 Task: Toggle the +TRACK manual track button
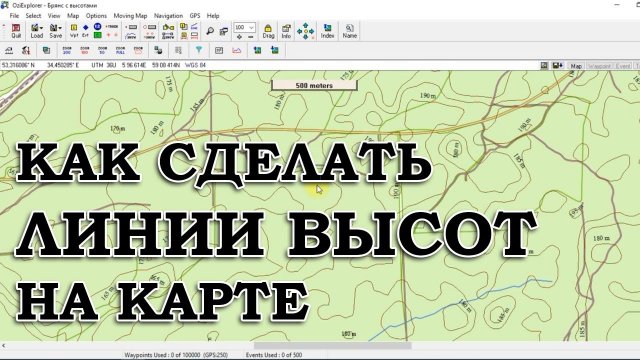coord(112,27)
